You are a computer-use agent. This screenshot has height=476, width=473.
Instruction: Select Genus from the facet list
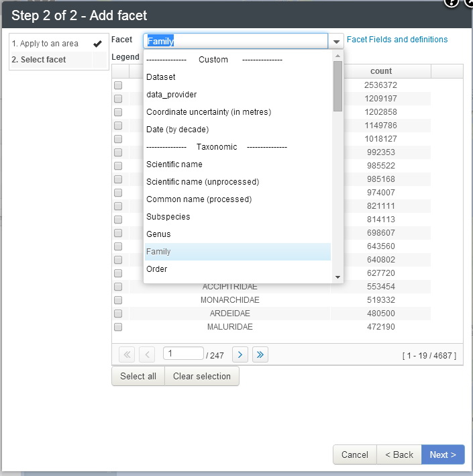click(158, 234)
